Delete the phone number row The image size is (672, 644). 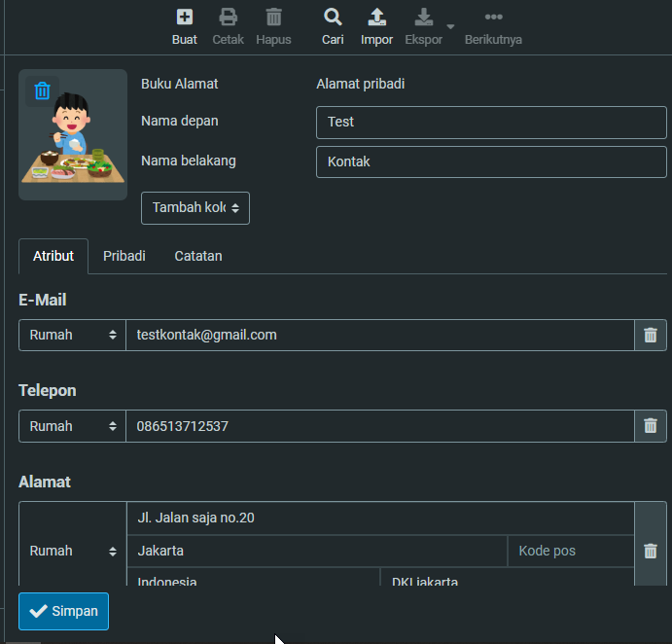(x=651, y=426)
